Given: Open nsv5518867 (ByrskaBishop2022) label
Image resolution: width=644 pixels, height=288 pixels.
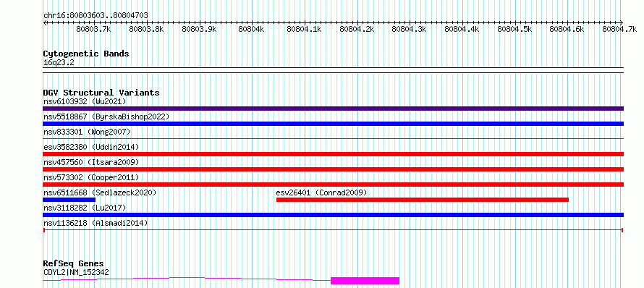Looking at the screenshot, I should (x=106, y=117).
